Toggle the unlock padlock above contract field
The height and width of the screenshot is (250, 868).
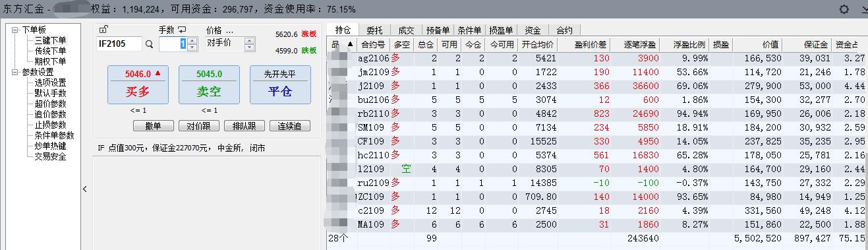pos(103,30)
